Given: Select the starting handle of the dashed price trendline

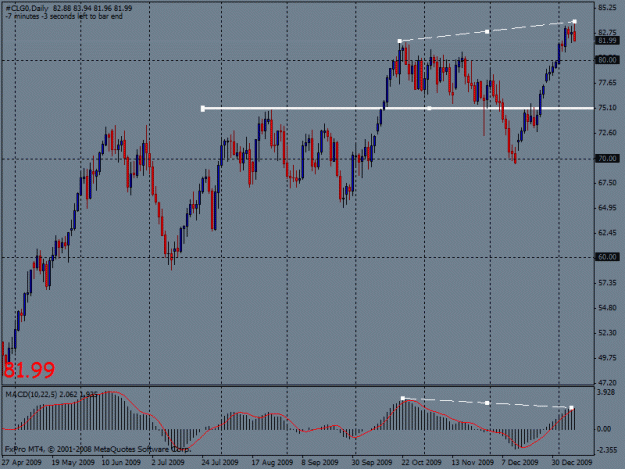Looking at the screenshot, I should point(400,41).
